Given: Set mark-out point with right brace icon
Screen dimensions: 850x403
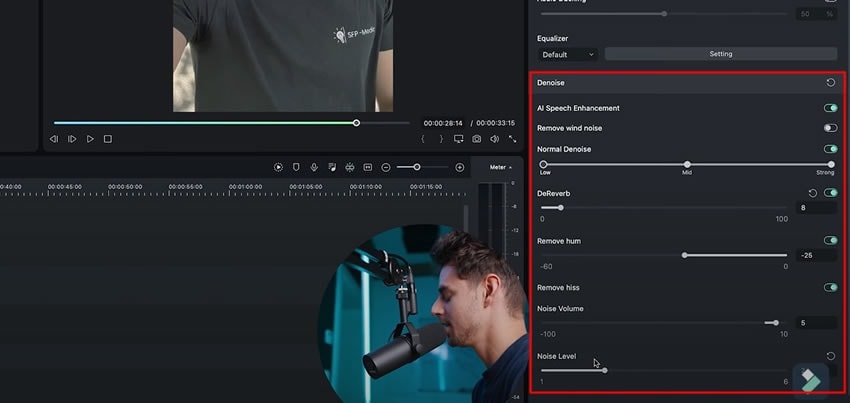Looking at the screenshot, I should [441, 139].
